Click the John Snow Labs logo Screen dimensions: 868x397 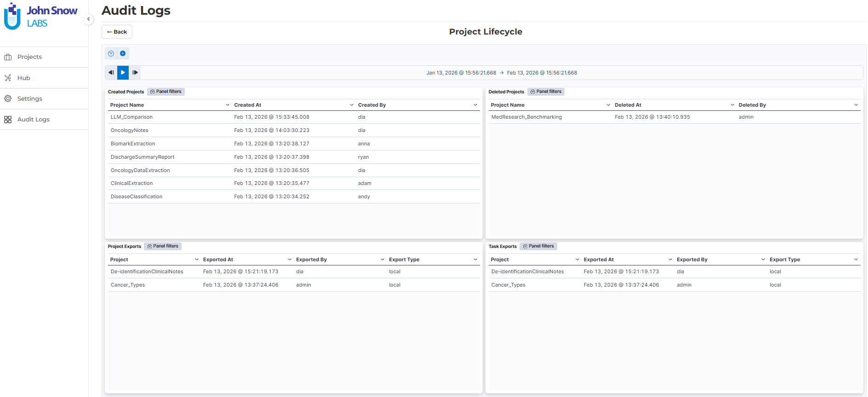[x=41, y=17]
